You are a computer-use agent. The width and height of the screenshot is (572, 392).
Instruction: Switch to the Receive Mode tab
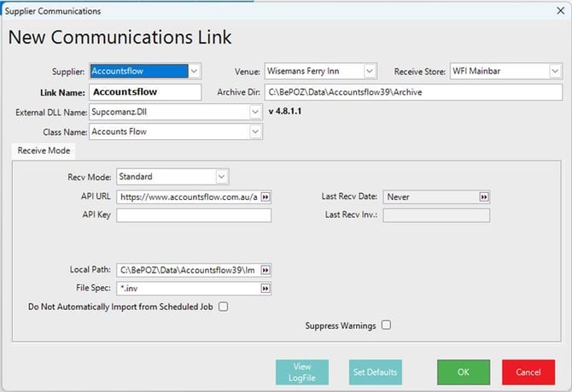point(44,151)
